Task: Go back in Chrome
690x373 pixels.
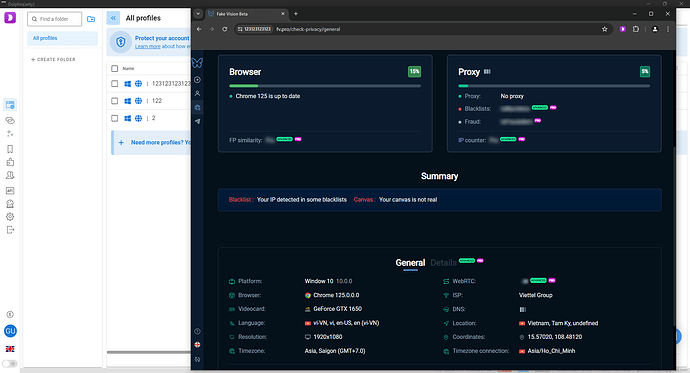Action: click(199, 29)
